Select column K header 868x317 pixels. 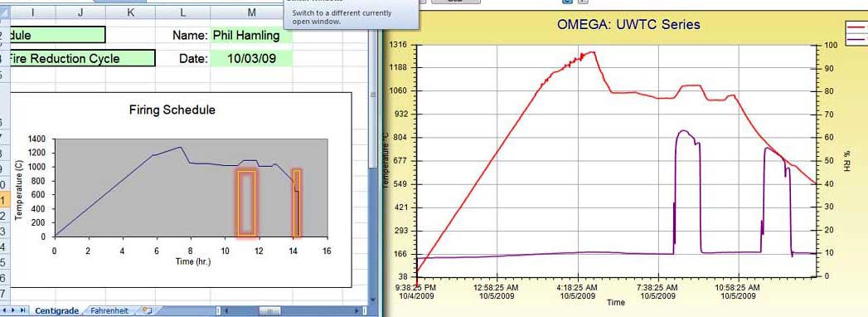tap(131, 12)
